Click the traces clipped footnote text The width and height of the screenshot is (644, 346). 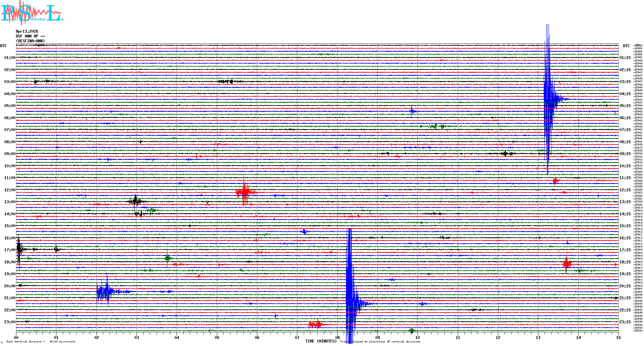point(380,342)
